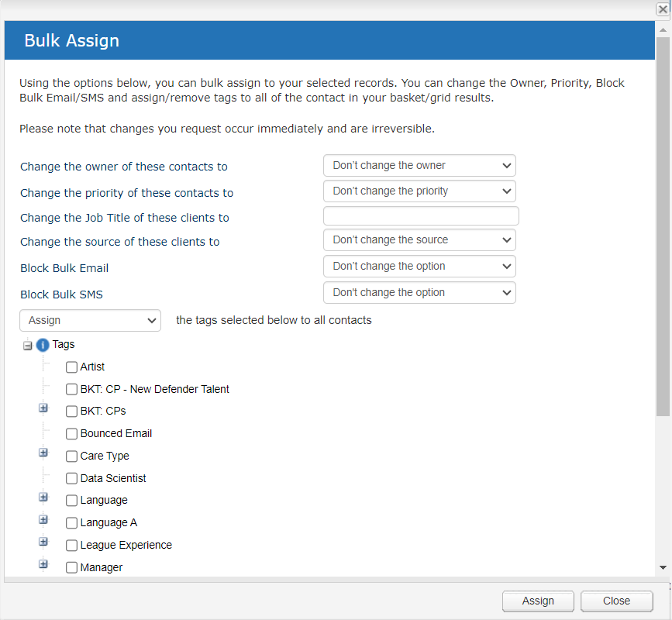Open the Block Bulk Email option dropdown
Viewport: 672px width, 620px height.
click(419, 267)
